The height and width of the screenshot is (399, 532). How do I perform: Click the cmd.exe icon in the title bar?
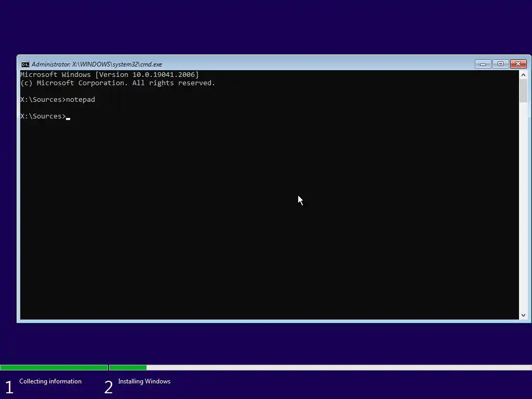click(25, 64)
